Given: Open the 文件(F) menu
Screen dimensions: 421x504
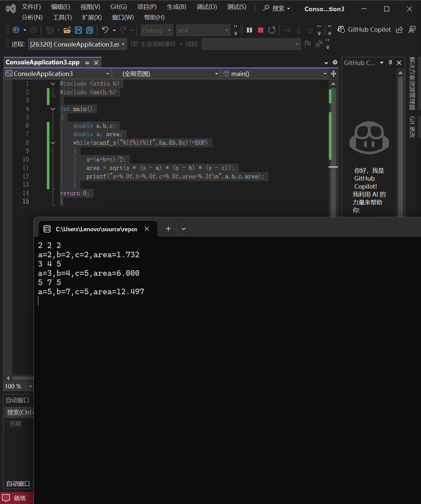Looking at the screenshot, I should tap(31, 7).
